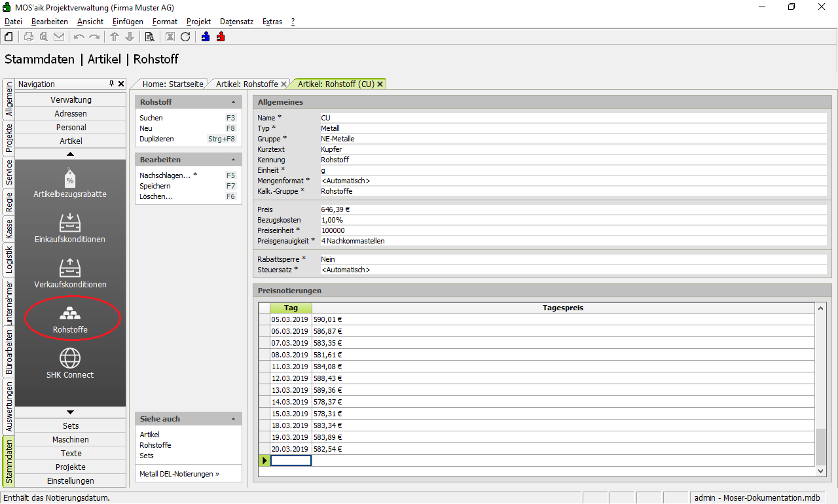Switch to the Artikel: Rohstoffe tab
Viewport: 838px width, 504px height.
pos(247,84)
